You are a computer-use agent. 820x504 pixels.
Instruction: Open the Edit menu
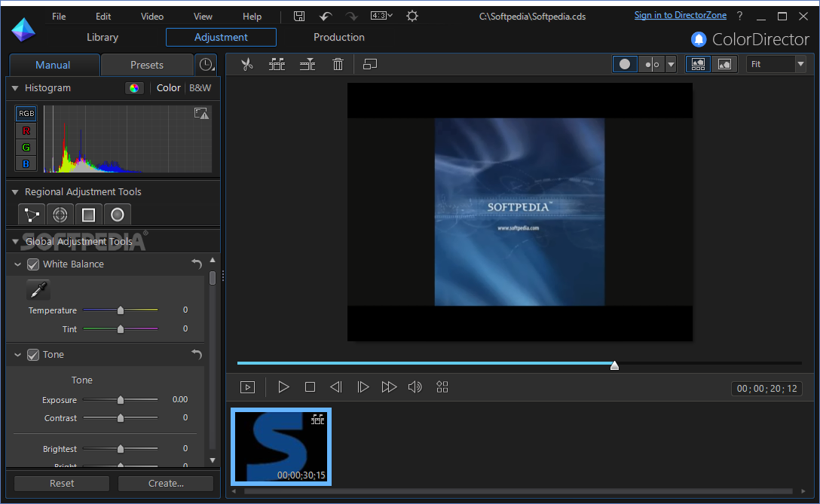[103, 17]
